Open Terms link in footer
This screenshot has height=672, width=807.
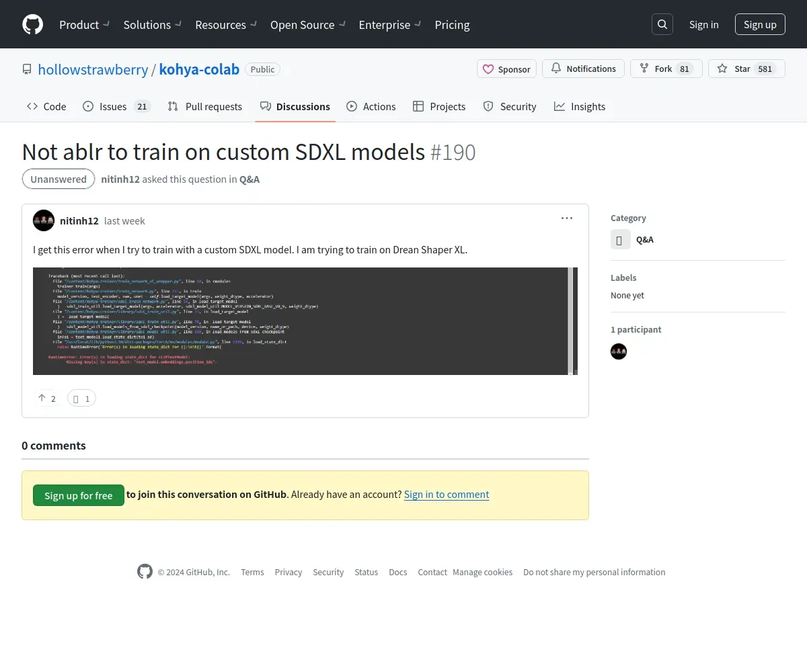[252, 572]
